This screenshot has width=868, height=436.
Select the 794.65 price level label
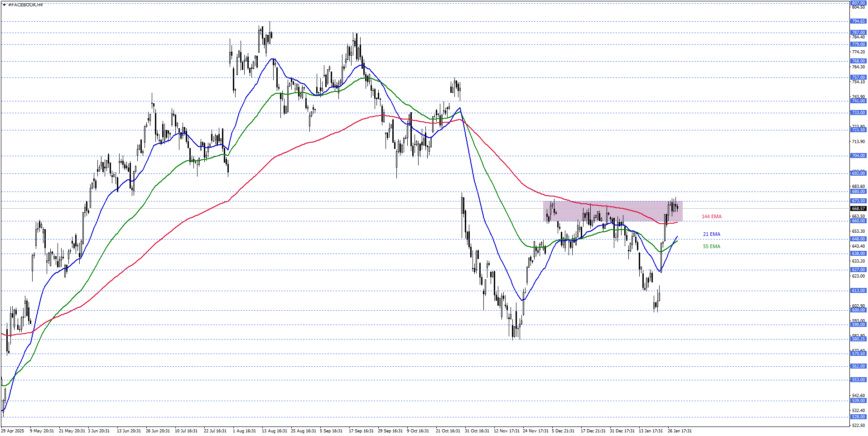pos(858,21)
